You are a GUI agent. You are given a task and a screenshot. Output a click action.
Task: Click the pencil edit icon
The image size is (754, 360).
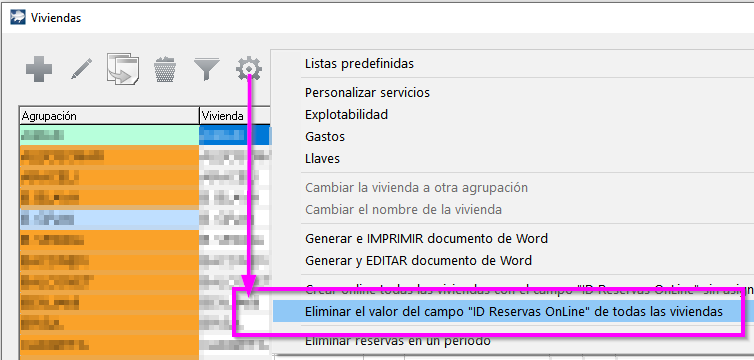point(82,69)
